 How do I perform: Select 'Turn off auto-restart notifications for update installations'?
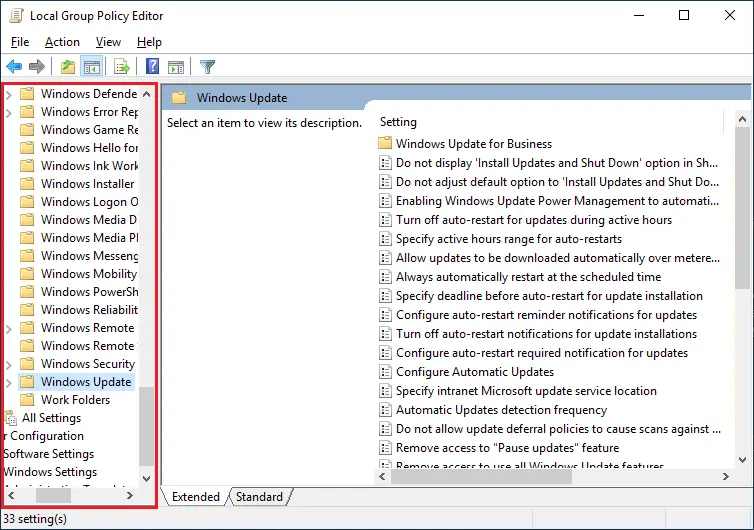click(x=546, y=334)
